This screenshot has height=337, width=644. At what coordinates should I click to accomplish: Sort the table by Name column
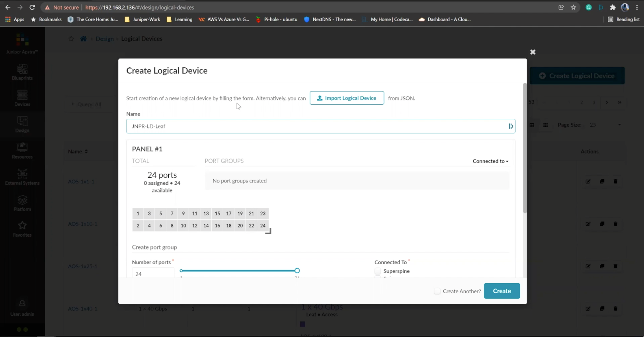78,151
